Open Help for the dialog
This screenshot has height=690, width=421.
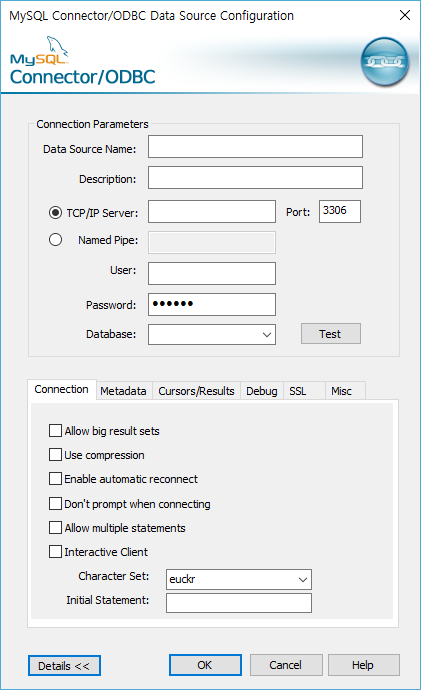[x=363, y=664]
